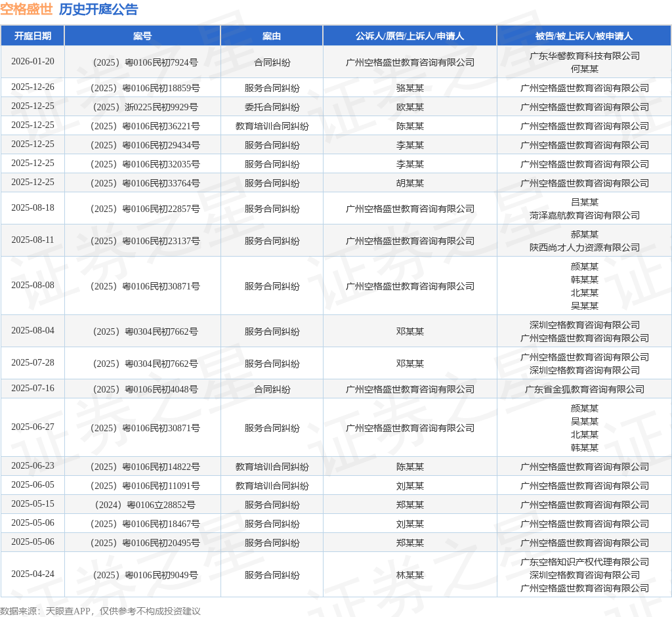Image resolution: width=672 pixels, height=617 pixels.
Task: Click case number 粤0106民初32035号
Action: coord(145,164)
